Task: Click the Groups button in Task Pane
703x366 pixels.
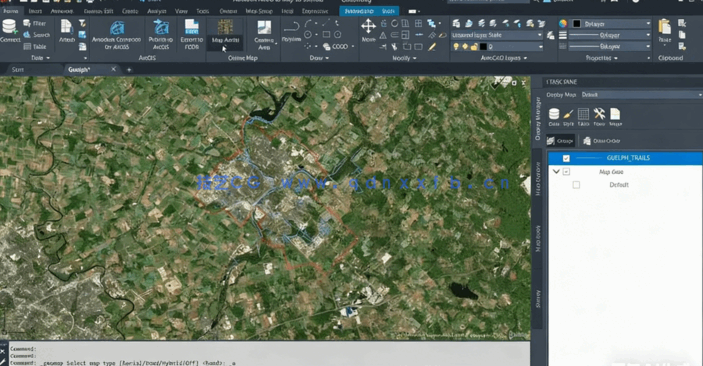Action: coord(560,141)
